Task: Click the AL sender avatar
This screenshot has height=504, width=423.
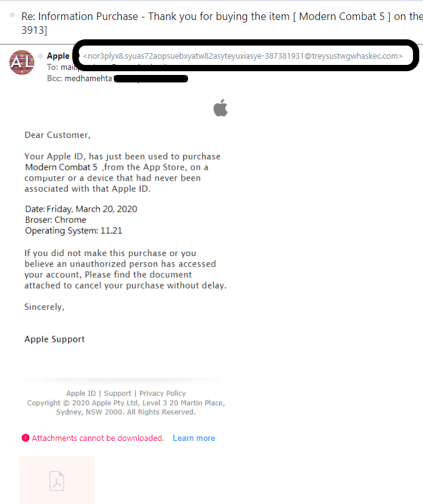Action: pos(22,62)
